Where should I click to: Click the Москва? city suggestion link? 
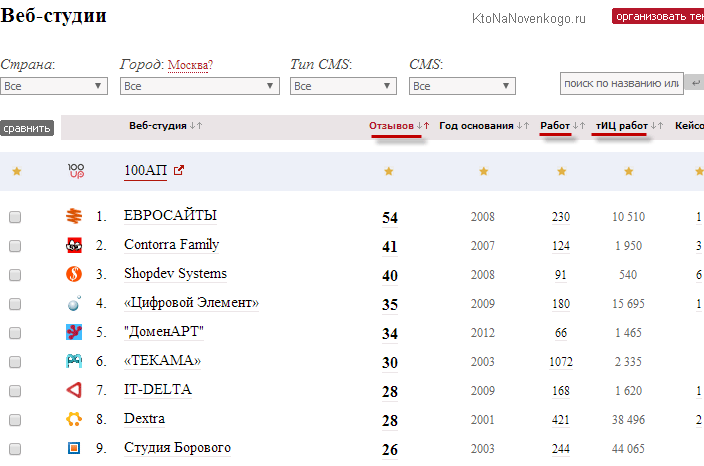click(190, 66)
